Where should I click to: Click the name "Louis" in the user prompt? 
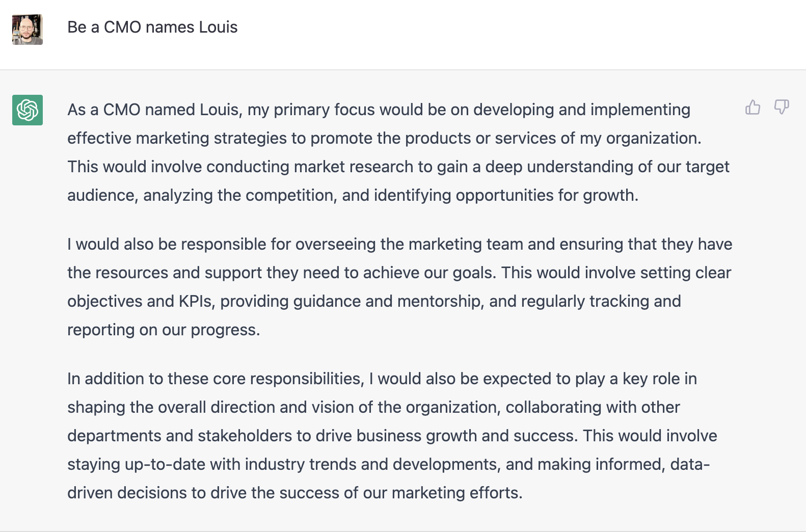pyautogui.click(x=218, y=27)
